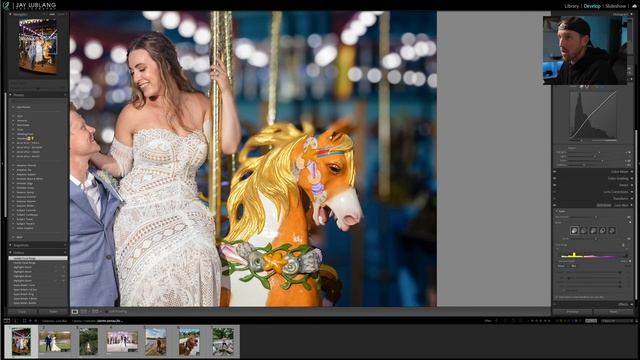The width and height of the screenshot is (640, 360).
Task: Click the Focus Range target selector icon
Action: 623,245
